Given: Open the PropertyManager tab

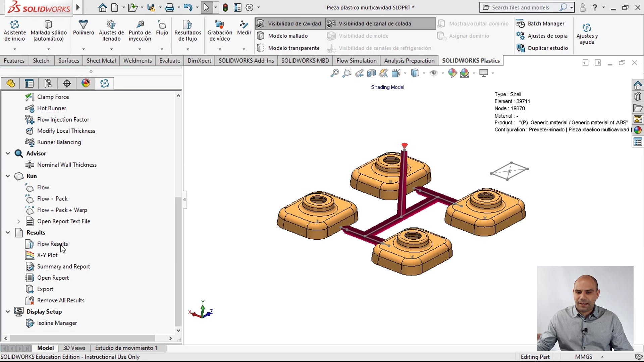Looking at the screenshot, I should (29, 83).
